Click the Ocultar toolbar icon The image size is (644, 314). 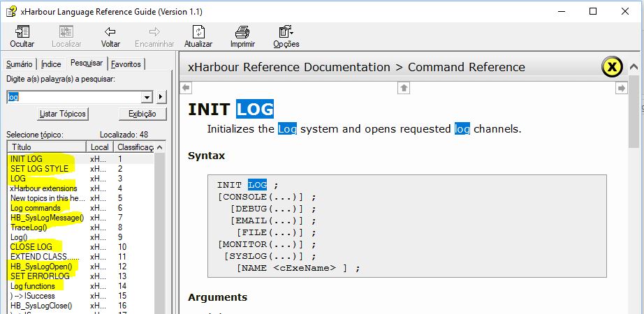pos(22,32)
